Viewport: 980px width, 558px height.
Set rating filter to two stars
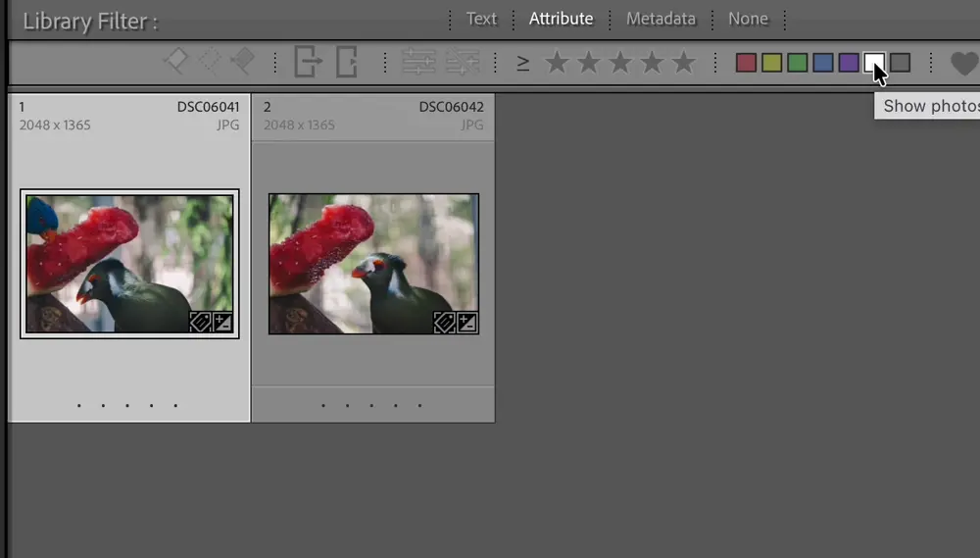pos(589,62)
